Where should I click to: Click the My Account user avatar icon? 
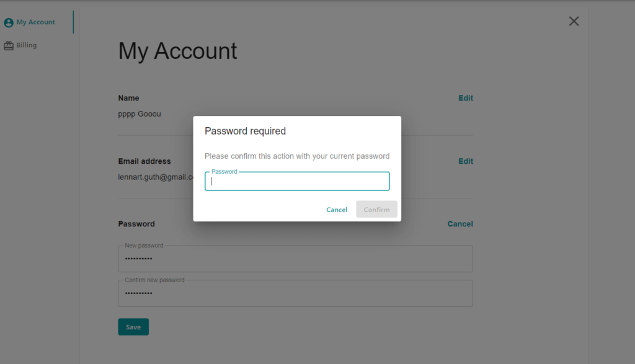point(9,22)
